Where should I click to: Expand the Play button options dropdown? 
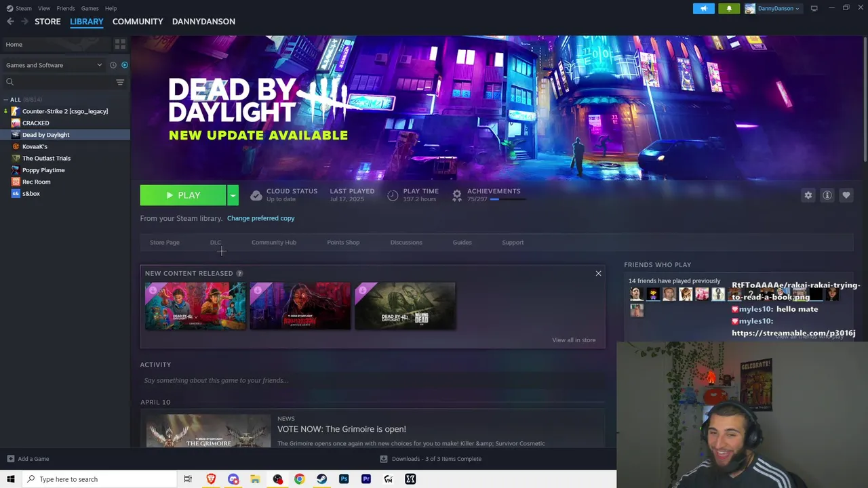point(233,195)
